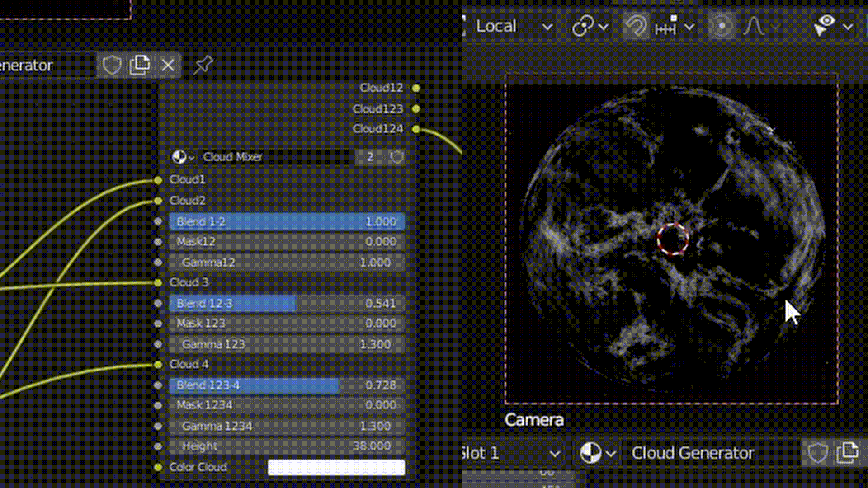
Task: Toggle the magnet snapping button
Action: coord(636,26)
